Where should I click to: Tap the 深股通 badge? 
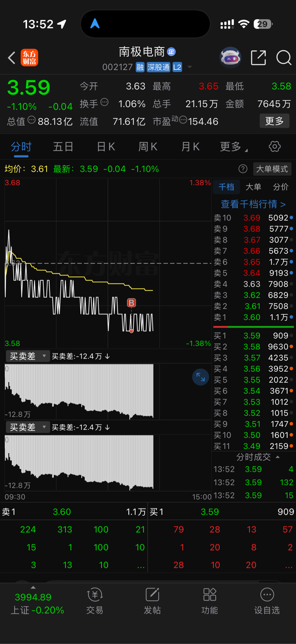158,67
